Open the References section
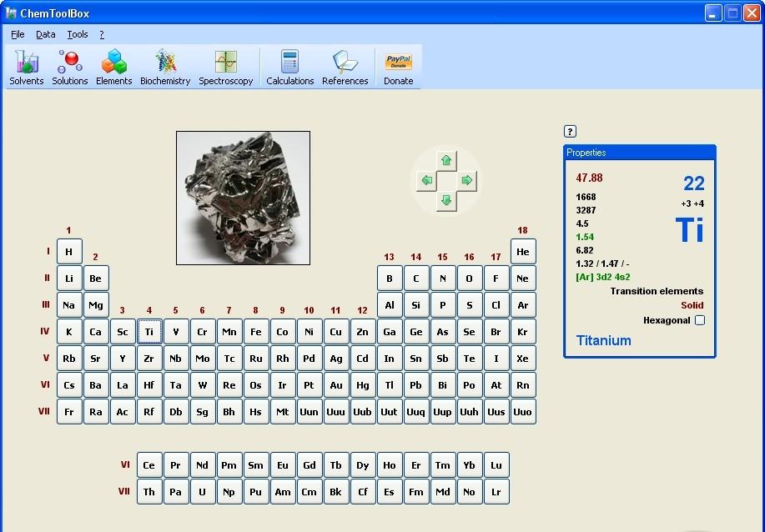Image resolution: width=765 pixels, height=532 pixels. [345, 67]
